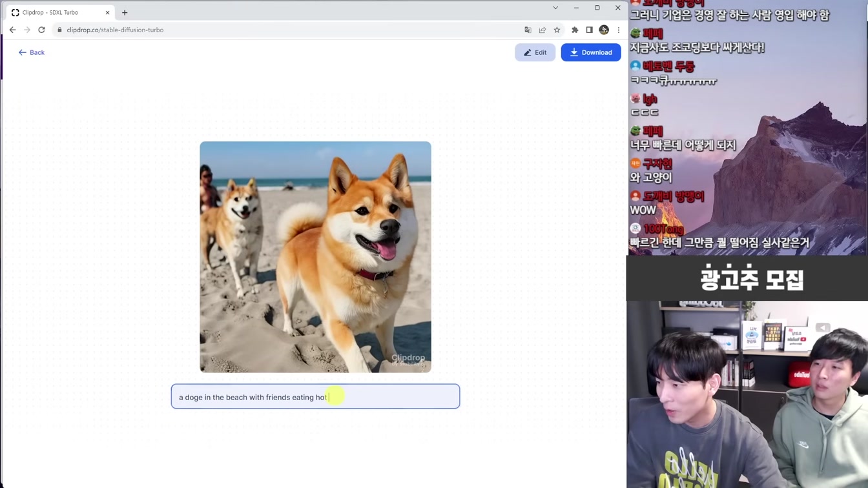Click chat message '와 고양이'

point(651,178)
